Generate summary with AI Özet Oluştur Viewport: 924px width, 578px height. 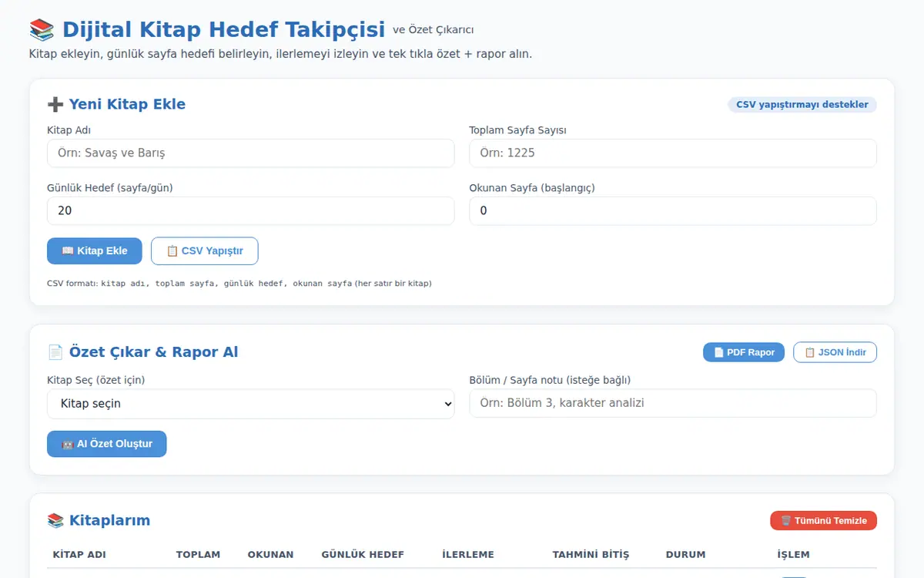click(107, 444)
